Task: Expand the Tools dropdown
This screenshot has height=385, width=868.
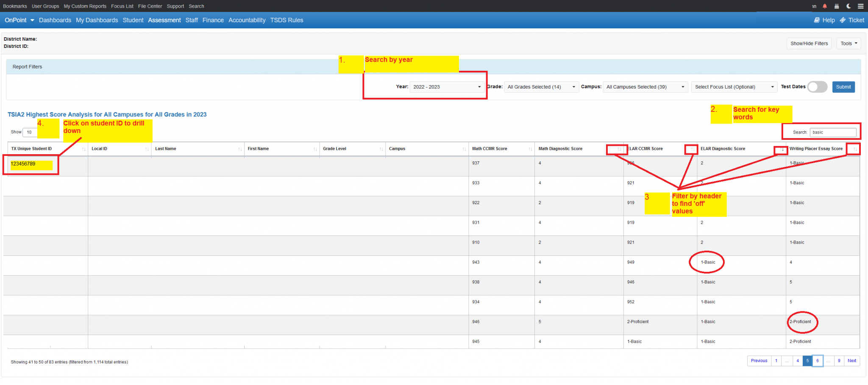Action: [x=848, y=43]
